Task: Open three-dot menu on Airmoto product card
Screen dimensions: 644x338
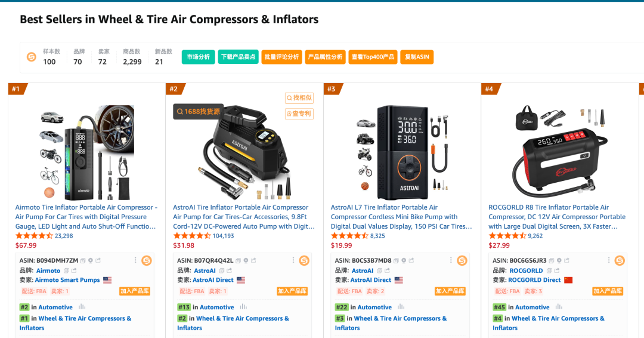Action: (135, 260)
